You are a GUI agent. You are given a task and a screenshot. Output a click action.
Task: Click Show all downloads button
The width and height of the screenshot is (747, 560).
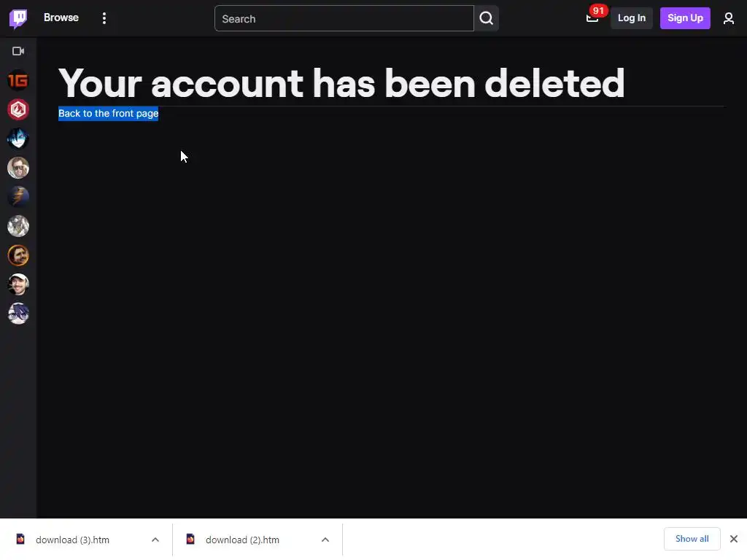tap(692, 539)
